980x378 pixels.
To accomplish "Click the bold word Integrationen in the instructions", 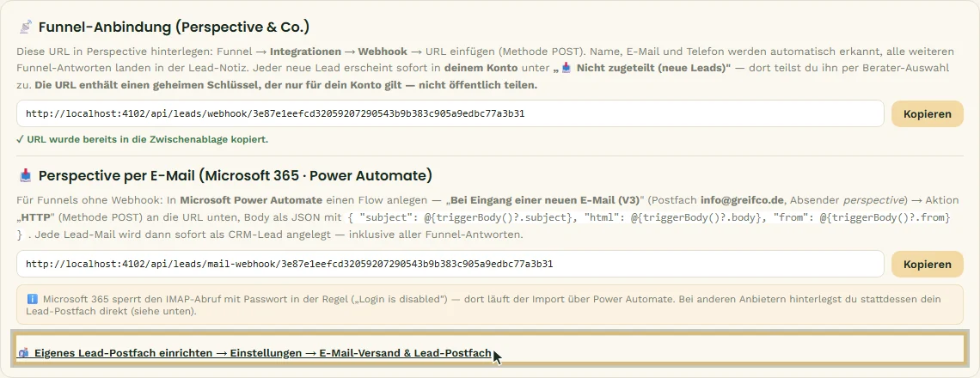I will 306,52.
